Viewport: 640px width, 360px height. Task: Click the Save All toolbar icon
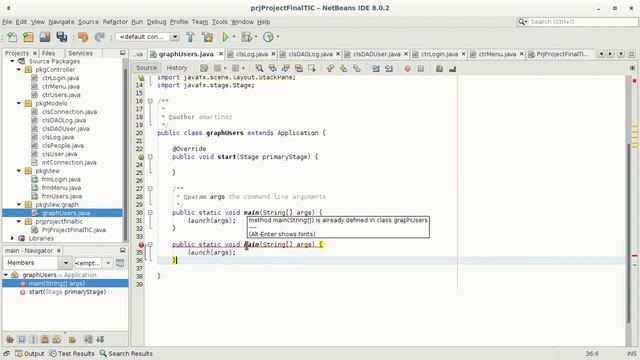[x=62, y=37]
